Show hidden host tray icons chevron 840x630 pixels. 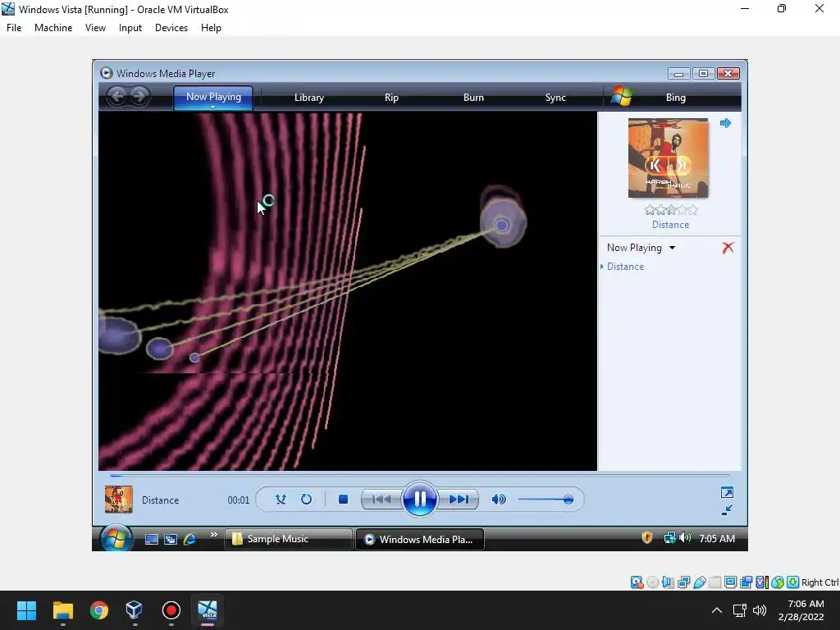click(717, 610)
